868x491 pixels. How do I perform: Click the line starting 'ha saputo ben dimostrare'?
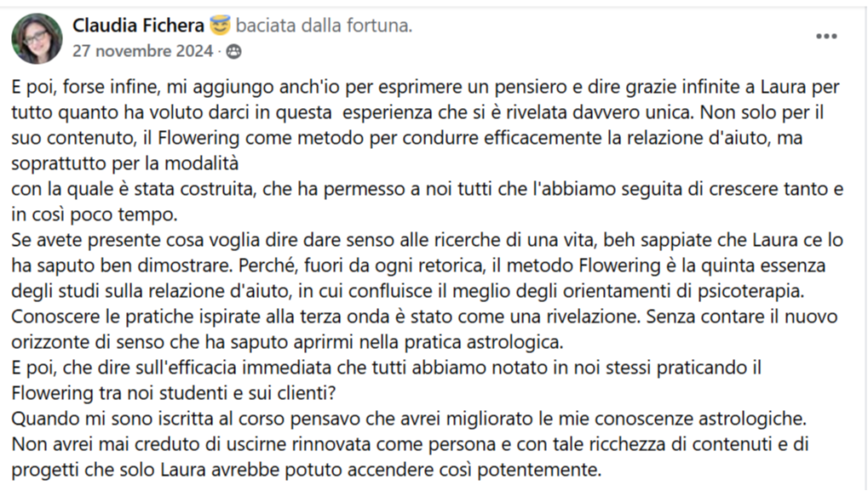coord(418,265)
